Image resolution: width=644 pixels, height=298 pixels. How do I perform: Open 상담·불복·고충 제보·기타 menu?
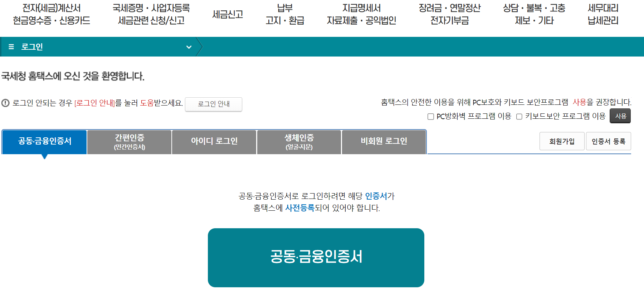534,14
